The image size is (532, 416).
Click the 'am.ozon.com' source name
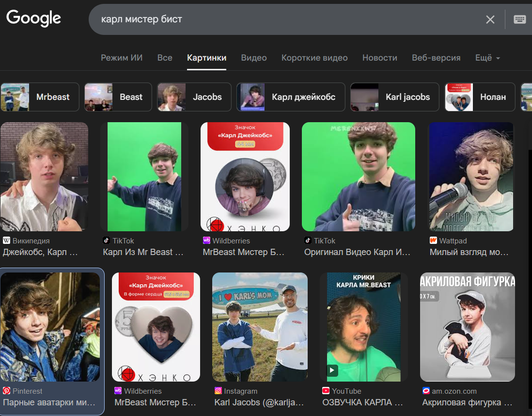click(x=454, y=391)
